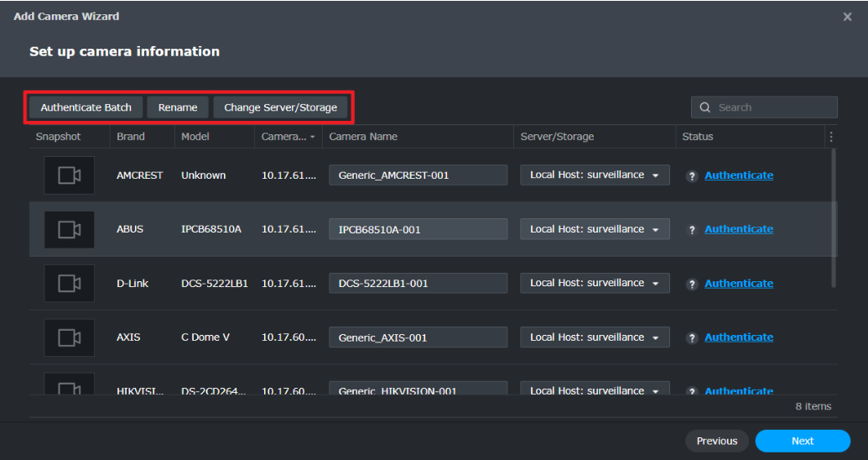Edit camera name Generic_HIKVISION-001

pos(418,388)
